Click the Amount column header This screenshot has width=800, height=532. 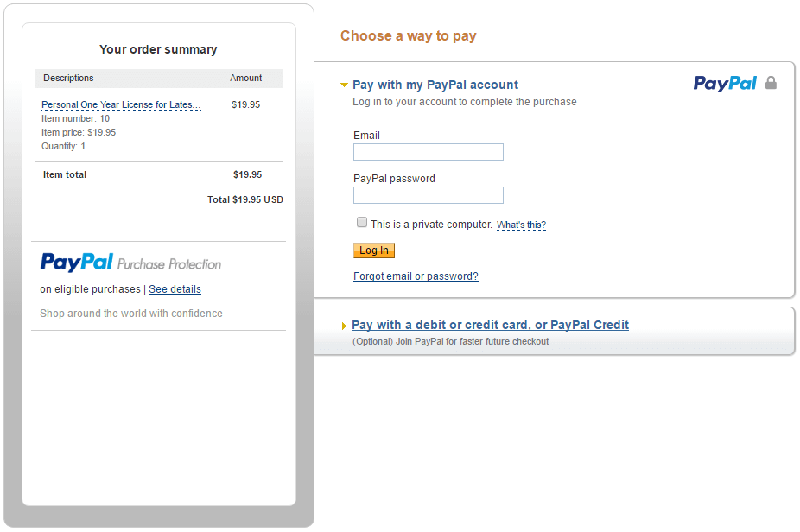click(245, 78)
